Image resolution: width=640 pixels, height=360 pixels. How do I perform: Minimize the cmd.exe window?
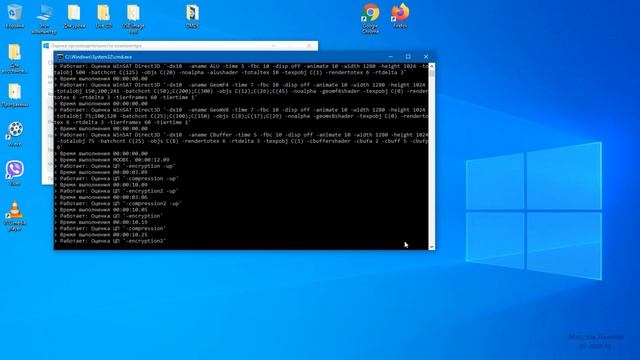coord(391,57)
